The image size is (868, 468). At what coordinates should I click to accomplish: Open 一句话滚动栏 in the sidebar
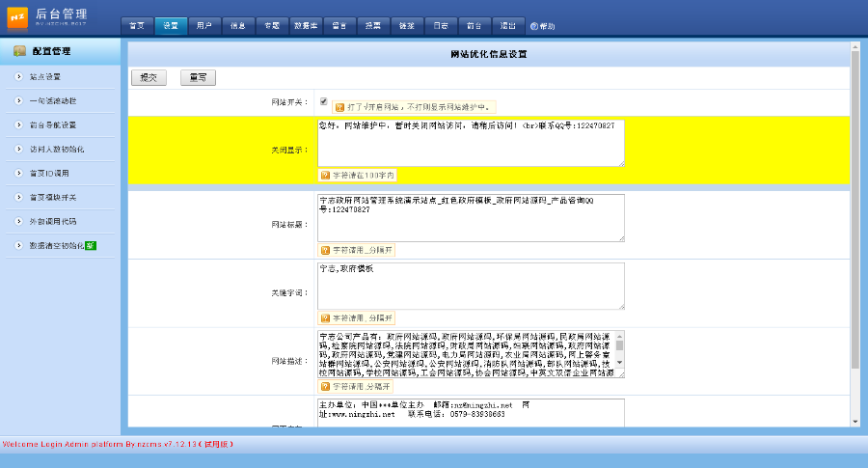[53, 100]
